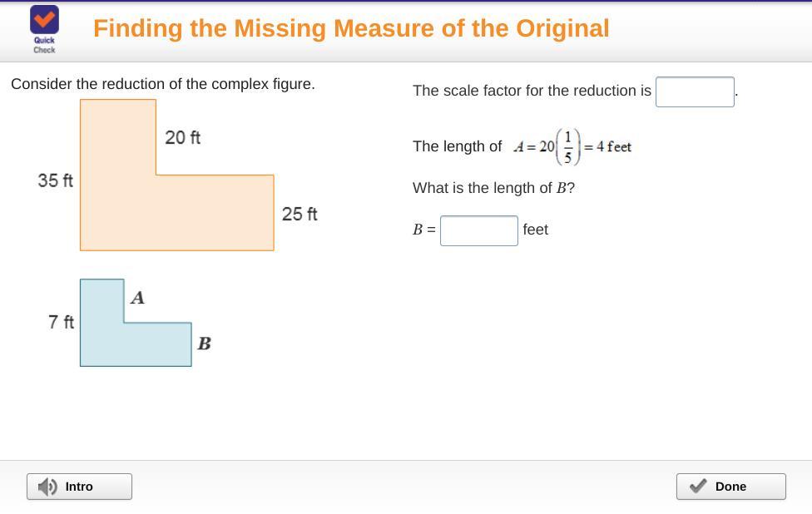Focus the B equals input field
The width and height of the screenshot is (812, 514).
[x=478, y=230]
